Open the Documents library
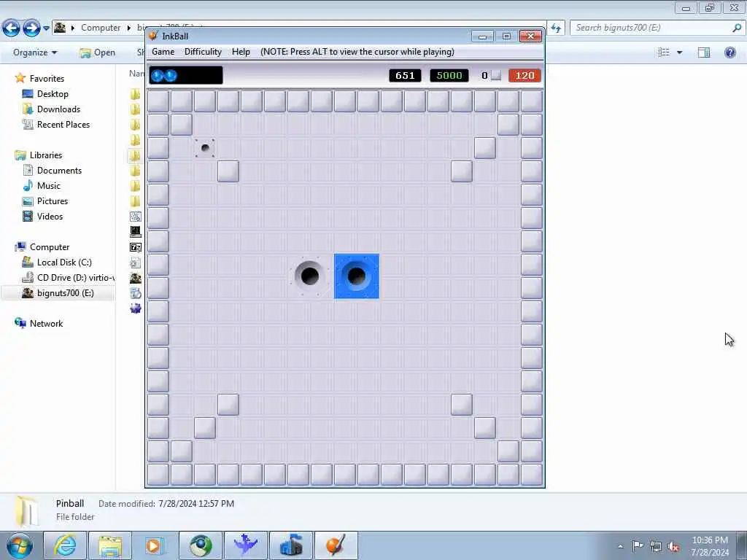 click(59, 171)
